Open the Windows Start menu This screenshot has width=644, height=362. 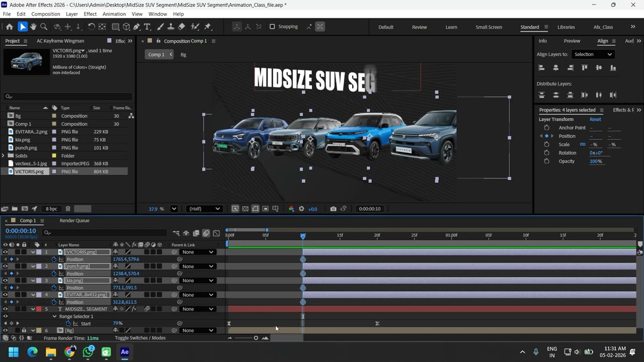coord(14,352)
